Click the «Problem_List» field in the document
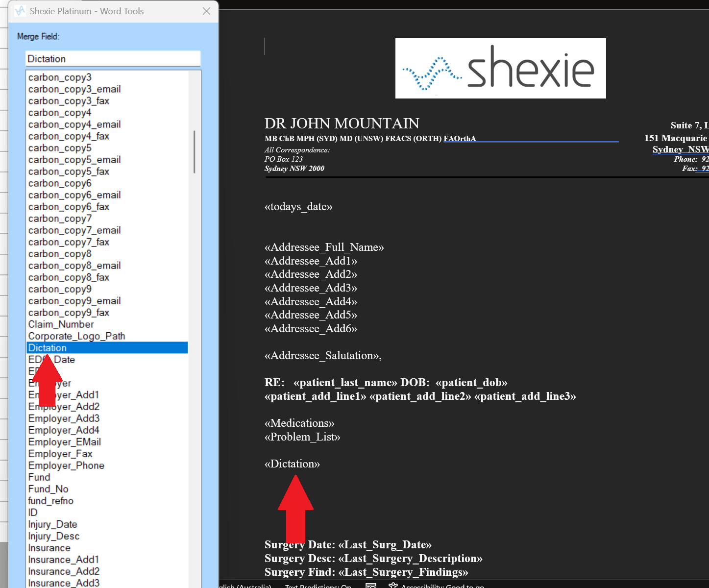This screenshot has width=709, height=588. coord(302,437)
